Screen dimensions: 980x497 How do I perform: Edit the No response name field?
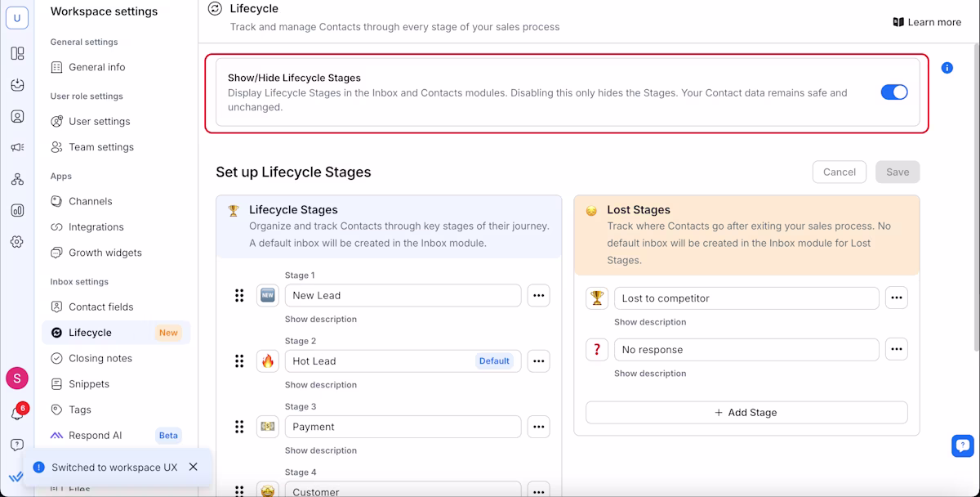pyautogui.click(x=746, y=349)
